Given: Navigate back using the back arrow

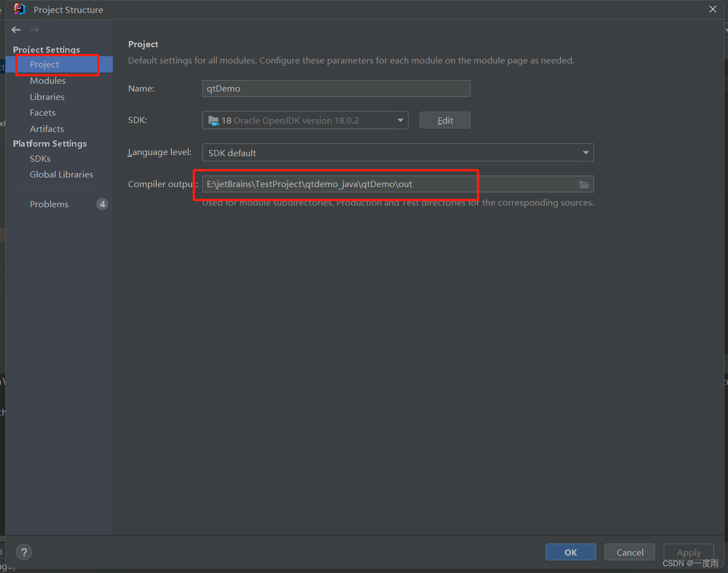Looking at the screenshot, I should 16,30.
